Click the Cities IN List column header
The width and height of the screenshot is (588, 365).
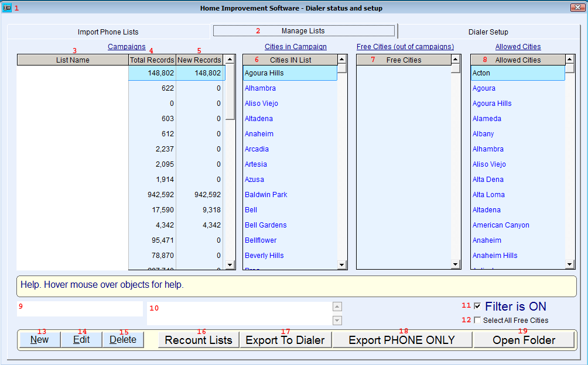(x=290, y=60)
